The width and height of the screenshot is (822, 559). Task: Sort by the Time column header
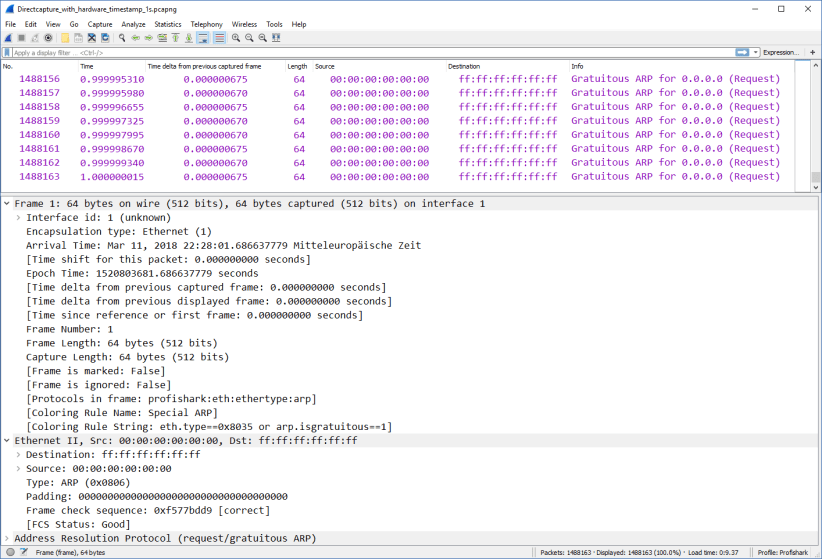click(112, 66)
